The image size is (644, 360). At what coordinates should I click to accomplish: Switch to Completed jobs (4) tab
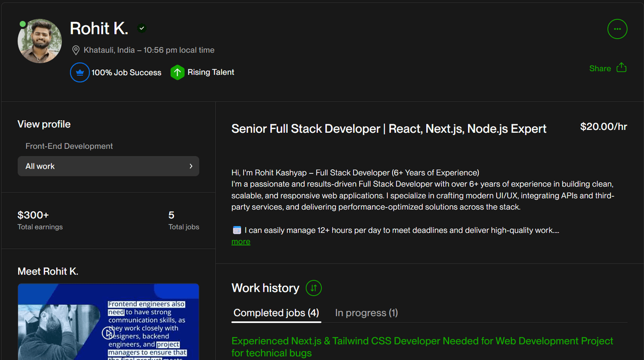(x=276, y=313)
